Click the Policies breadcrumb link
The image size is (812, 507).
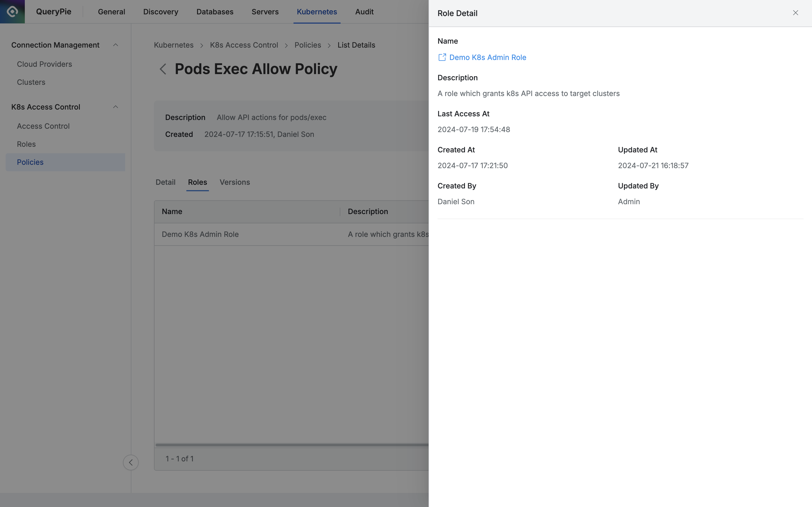[307, 45]
